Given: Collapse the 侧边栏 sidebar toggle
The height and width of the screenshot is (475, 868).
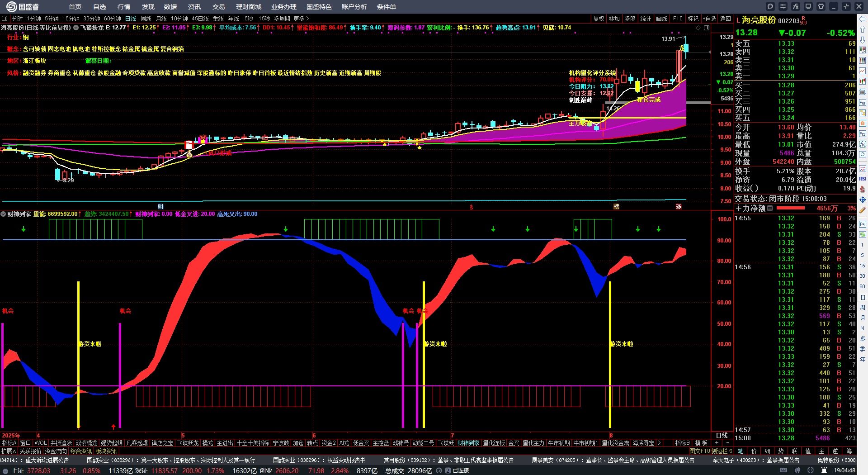Looking at the screenshot, I should click(722, 451).
